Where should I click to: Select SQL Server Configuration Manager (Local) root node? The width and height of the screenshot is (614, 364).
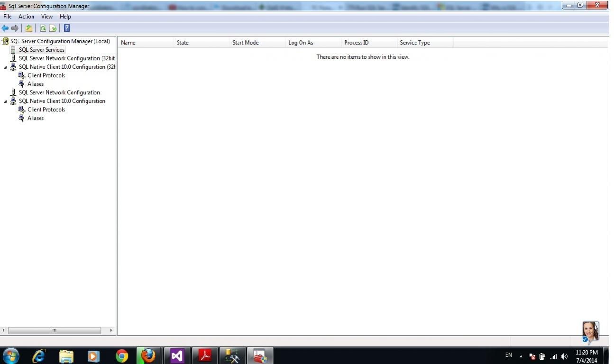tap(60, 41)
